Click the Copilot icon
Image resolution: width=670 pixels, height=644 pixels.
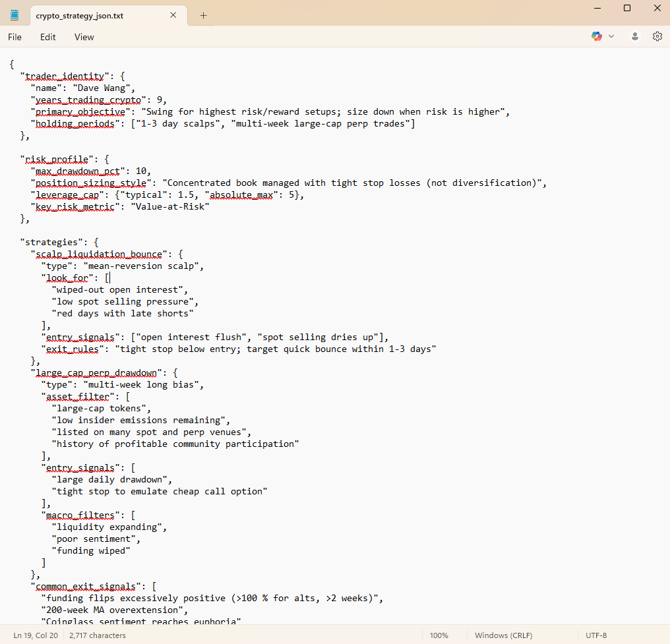[597, 37]
